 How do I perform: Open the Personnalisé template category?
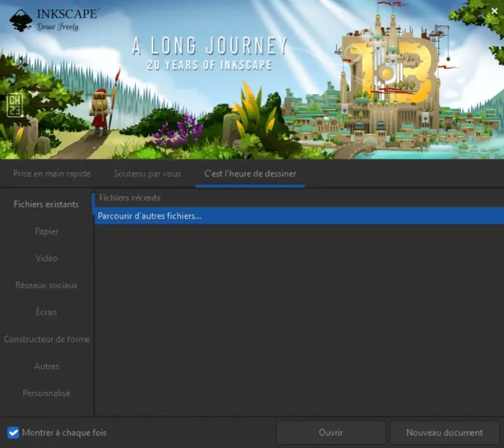(46, 393)
